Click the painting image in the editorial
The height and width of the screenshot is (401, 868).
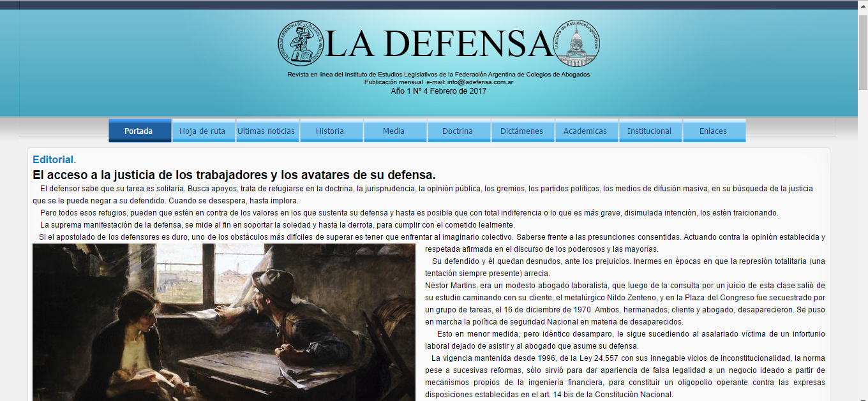(224, 322)
